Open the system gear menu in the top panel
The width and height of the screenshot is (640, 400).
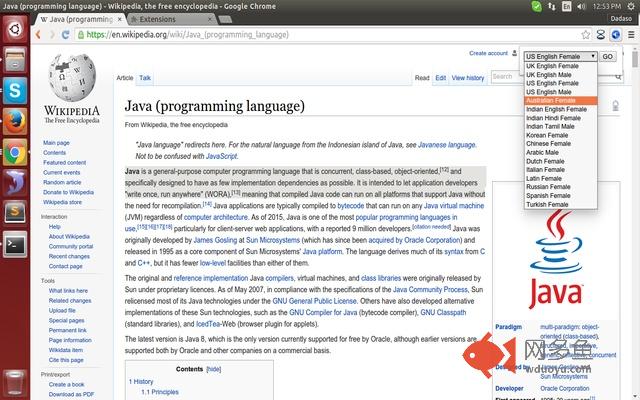631,6
